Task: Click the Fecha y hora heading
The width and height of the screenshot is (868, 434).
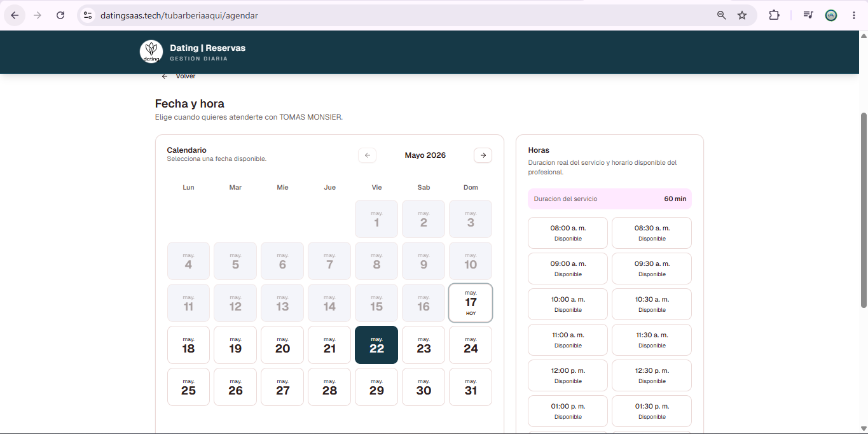Action: coord(189,104)
